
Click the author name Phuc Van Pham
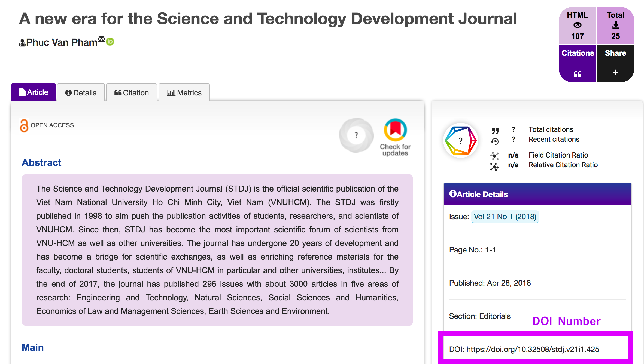pyautogui.click(x=62, y=42)
